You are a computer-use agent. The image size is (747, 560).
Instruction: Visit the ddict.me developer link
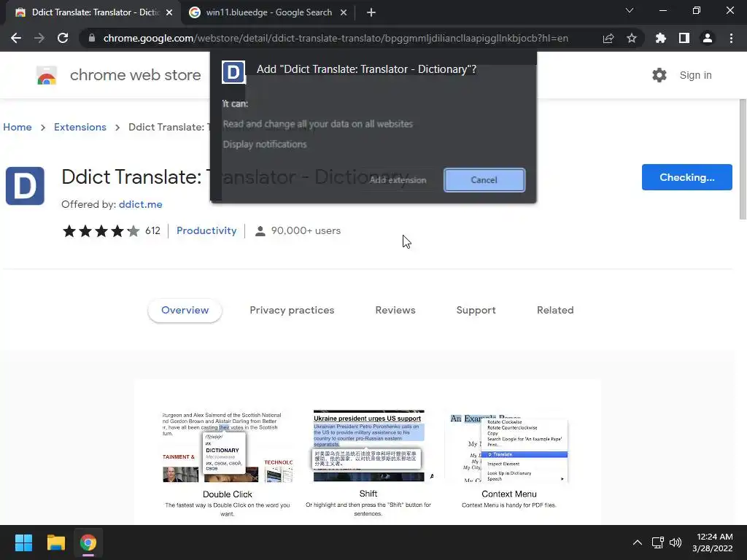[141, 204]
